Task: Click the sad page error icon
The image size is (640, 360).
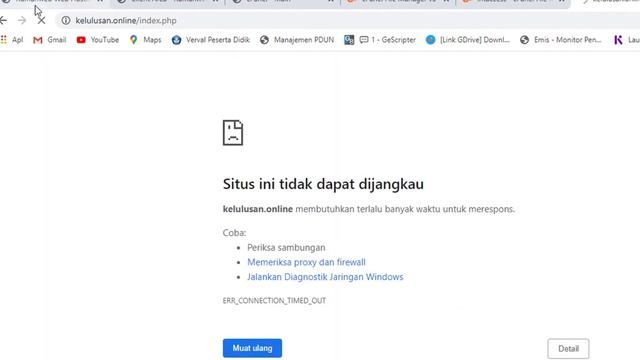Action: point(233,133)
